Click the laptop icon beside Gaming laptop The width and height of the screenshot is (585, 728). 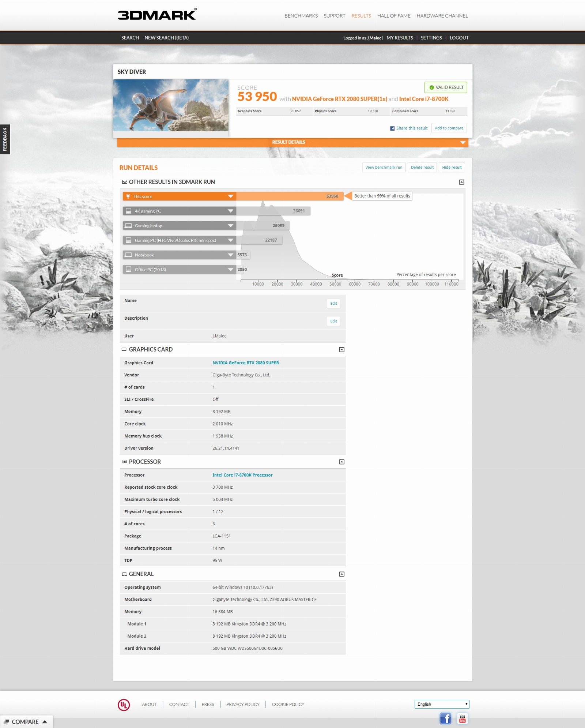click(x=128, y=225)
